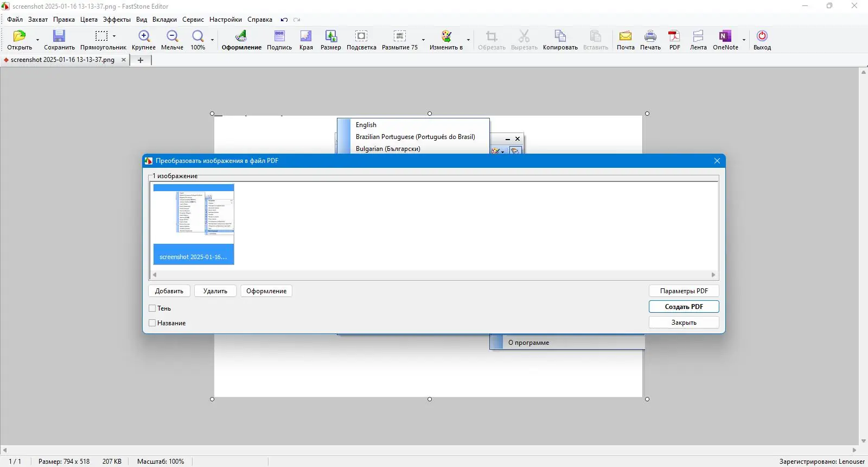Image resolution: width=868 pixels, height=467 pixels.
Task: Click the FastStone Editor title bar logo
Action: click(x=5, y=6)
